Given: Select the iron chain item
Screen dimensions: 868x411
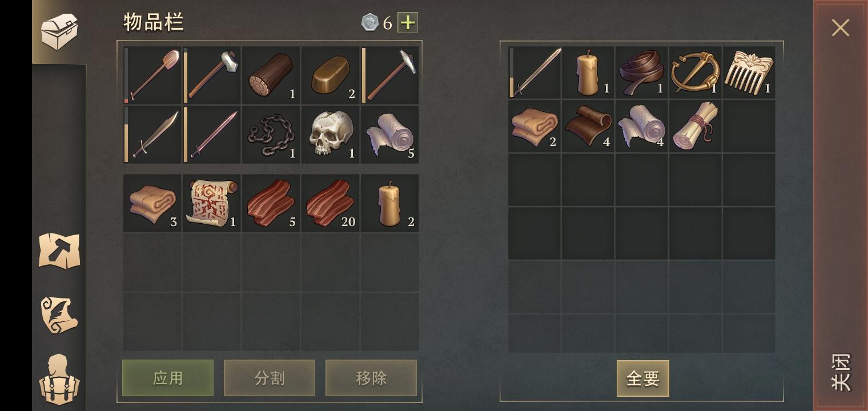Looking at the screenshot, I should [x=271, y=135].
